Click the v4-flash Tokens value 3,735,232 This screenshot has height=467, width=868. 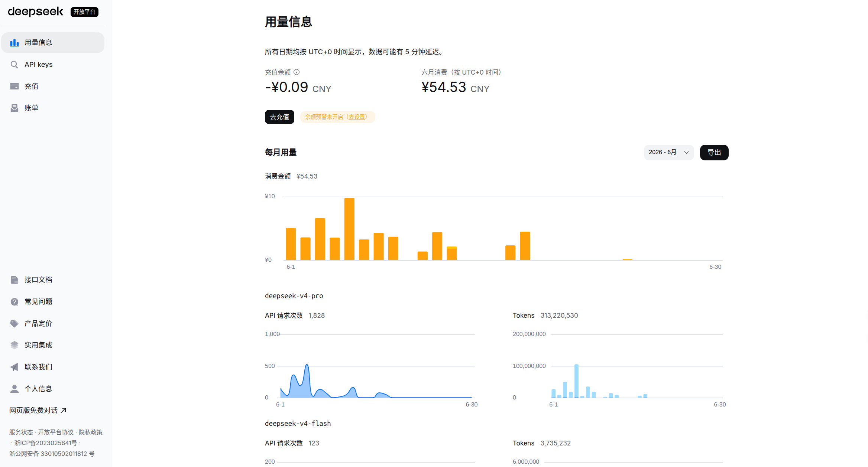(x=556, y=443)
